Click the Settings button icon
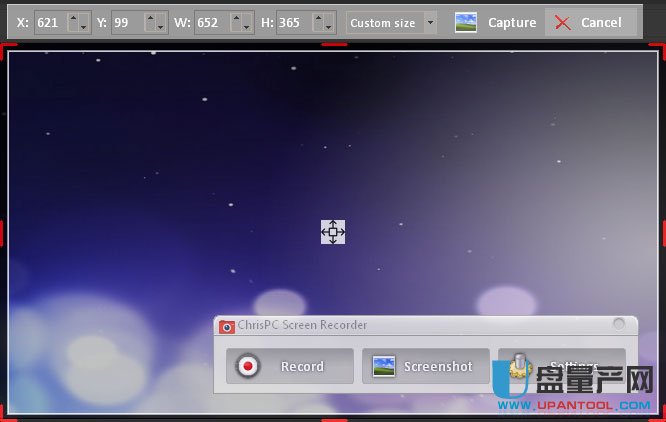This screenshot has height=422, width=666. point(518,366)
